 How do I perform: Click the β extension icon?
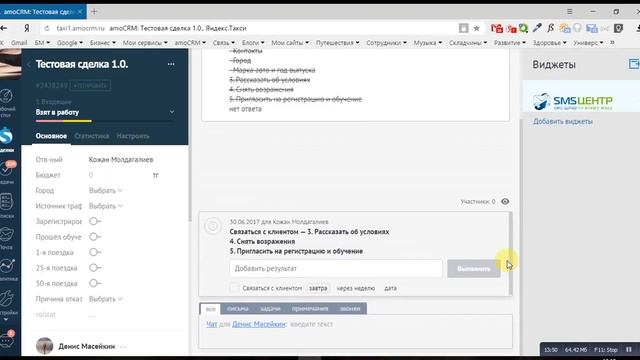[551, 28]
